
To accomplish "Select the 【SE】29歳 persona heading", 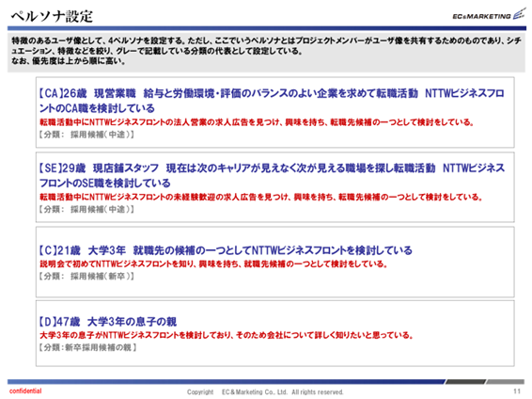I will pos(272,175).
